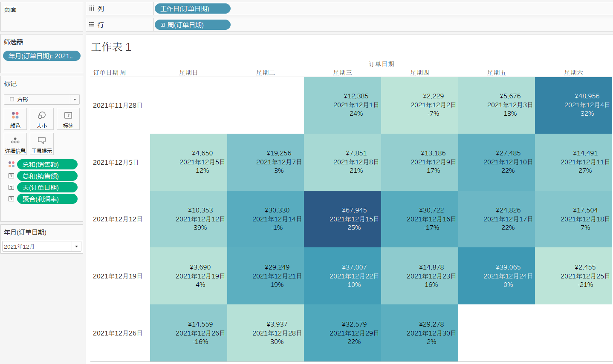Select the 年月(订单日期): 2021.. filter pill
613x364 pixels.
pyautogui.click(x=42, y=56)
